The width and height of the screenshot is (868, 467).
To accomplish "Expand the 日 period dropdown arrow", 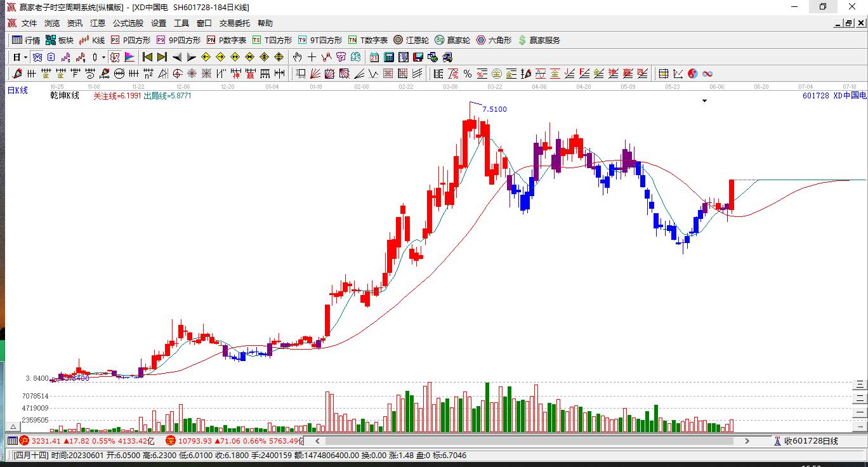I will click(26, 57).
